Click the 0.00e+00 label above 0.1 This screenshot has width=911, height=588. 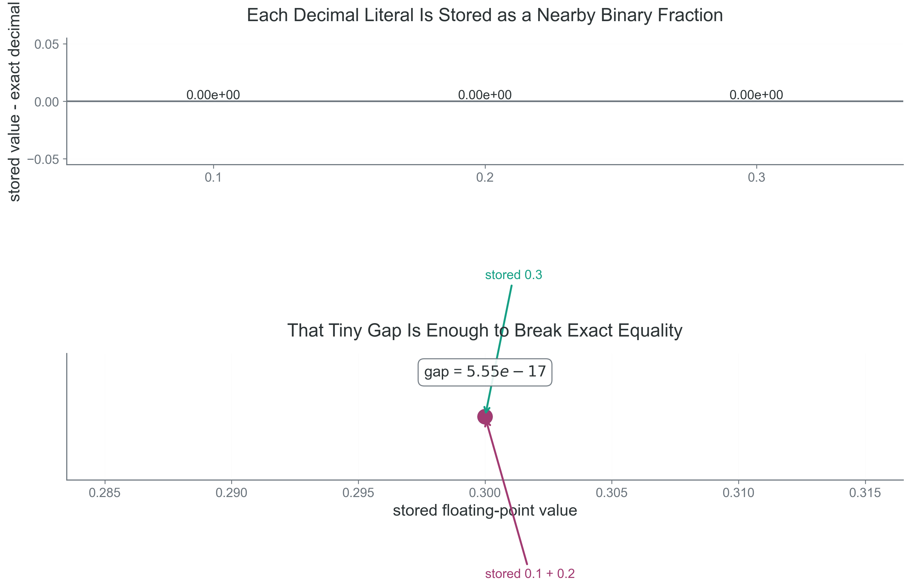click(x=213, y=95)
